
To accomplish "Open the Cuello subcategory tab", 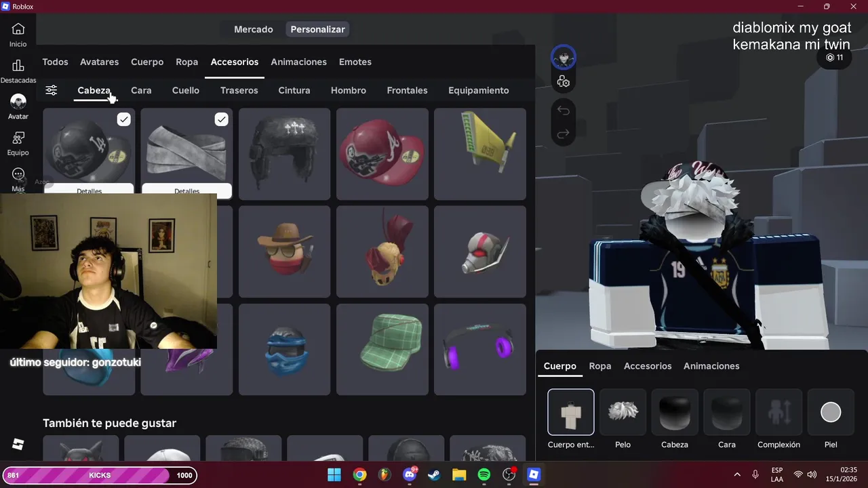I will click(186, 90).
